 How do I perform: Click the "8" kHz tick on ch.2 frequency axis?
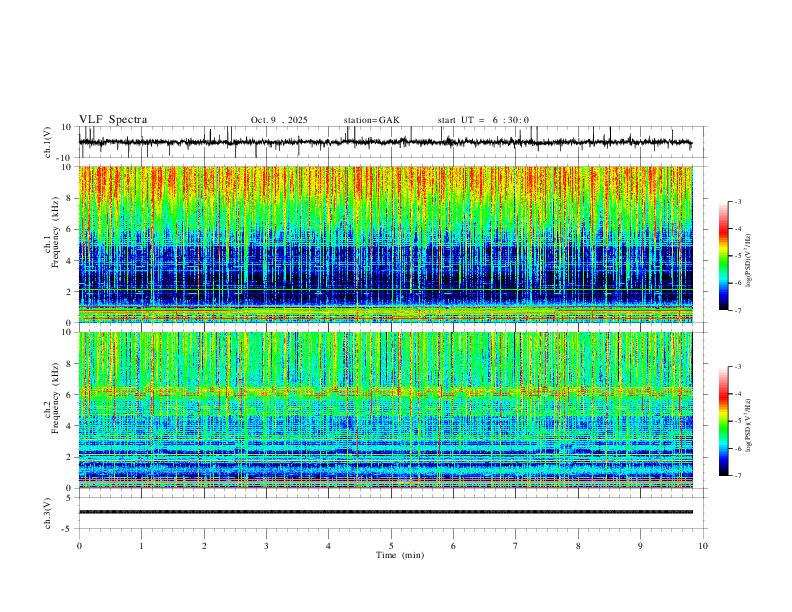click(69, 364)
